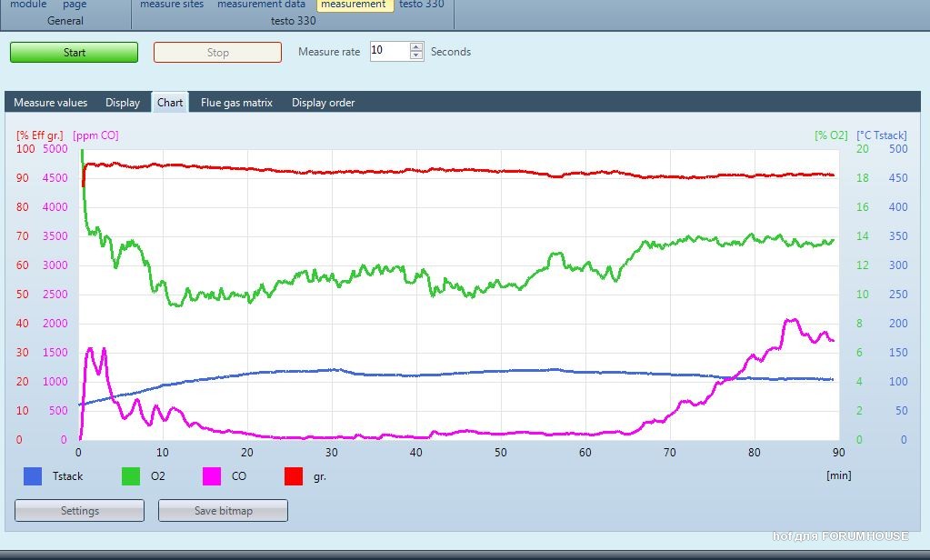This screenshot has height=560, width=930.
Task: Decrease measure rate with down arrow
Action: (x=416, y=56)
